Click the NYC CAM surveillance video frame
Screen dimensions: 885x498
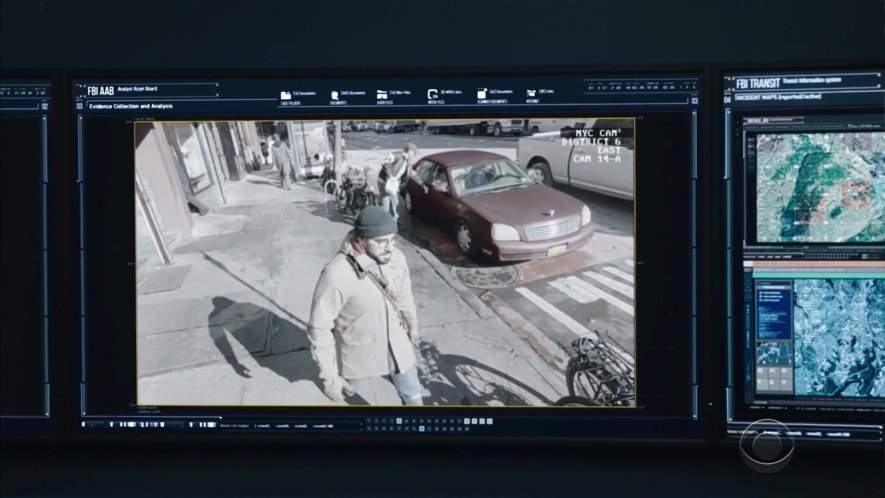385,262
